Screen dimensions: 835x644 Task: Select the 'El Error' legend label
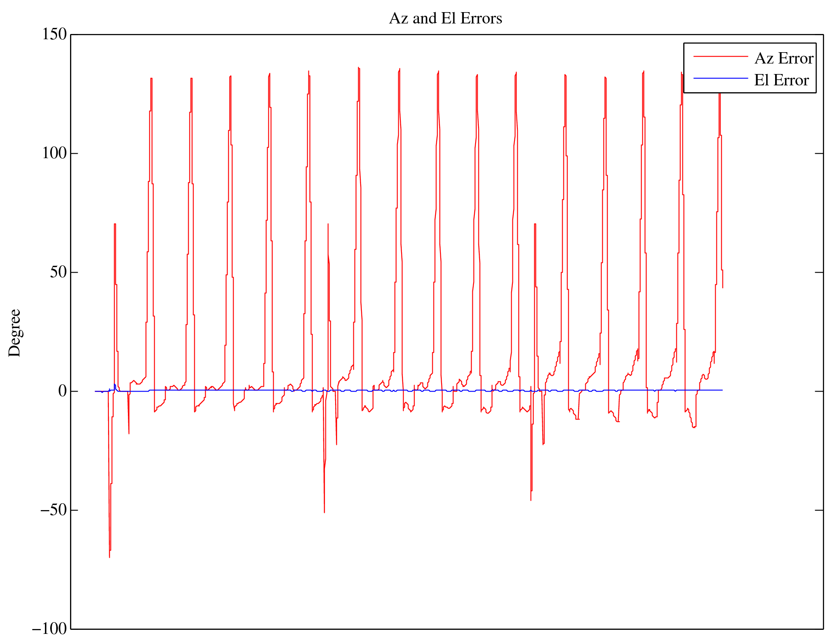(x=781, y=80)
